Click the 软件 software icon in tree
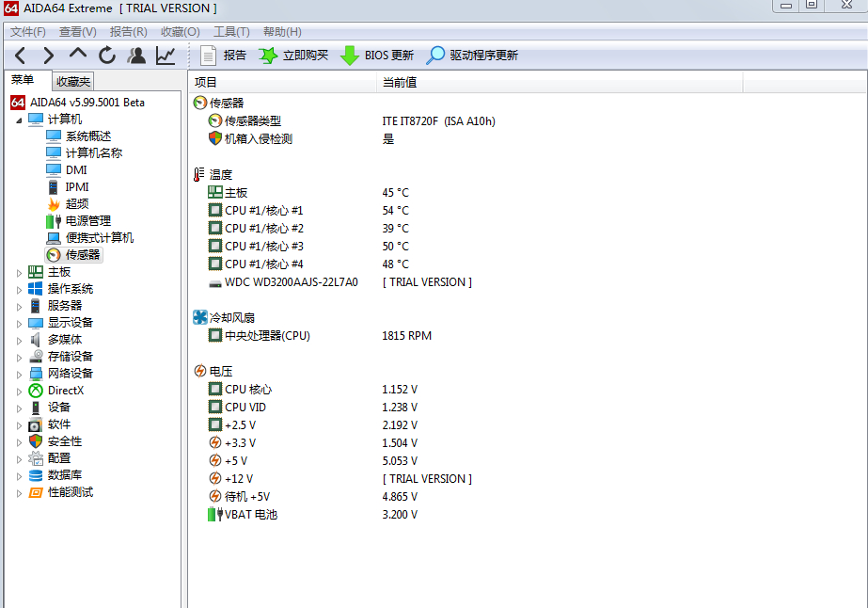The height and width of the screenshot is (608, 868). pyautogui.click(x=35, y=425)
